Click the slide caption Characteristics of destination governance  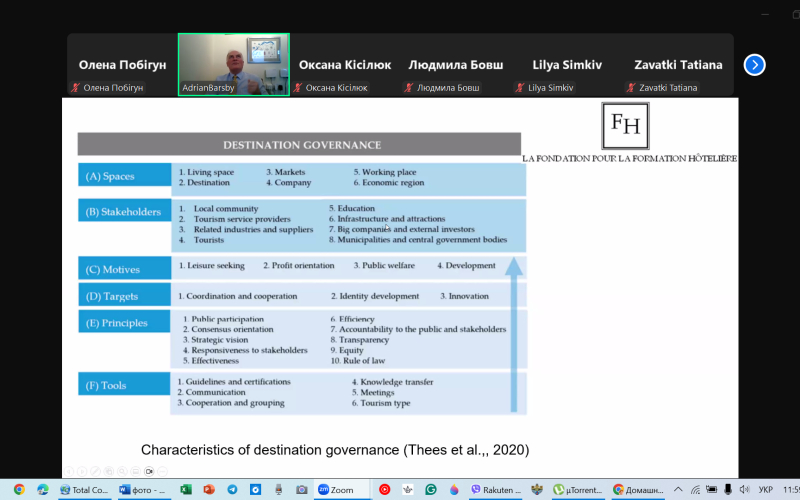[x=335, y=449]
